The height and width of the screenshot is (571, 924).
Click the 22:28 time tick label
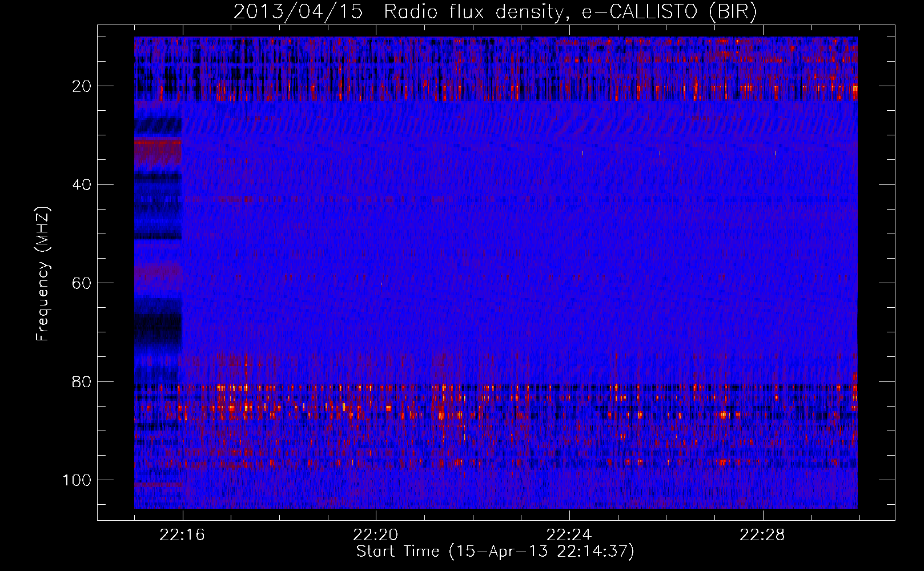coord(762,535)
